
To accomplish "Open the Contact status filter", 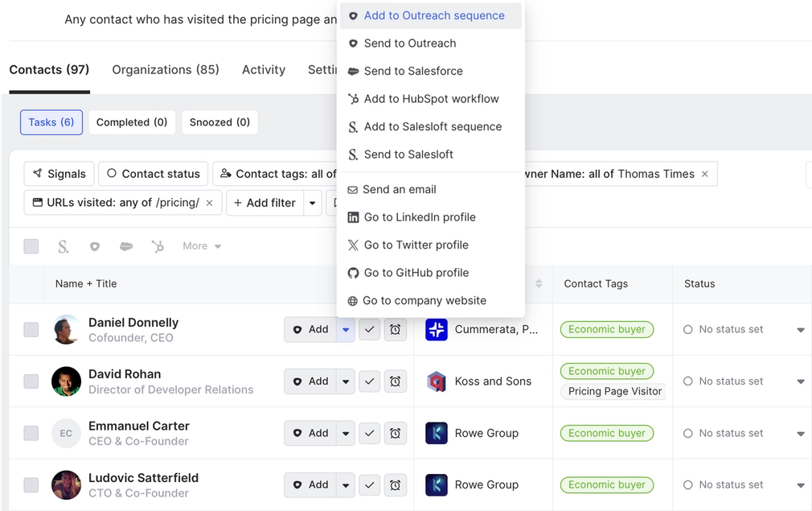I will tap(154, 174).
